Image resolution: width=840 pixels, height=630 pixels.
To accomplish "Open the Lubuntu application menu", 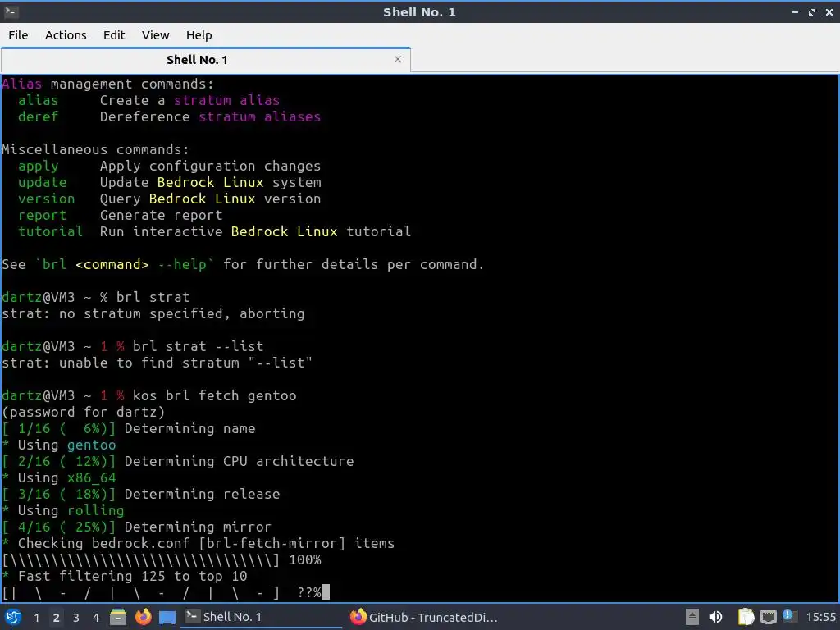I will [13, 617].
